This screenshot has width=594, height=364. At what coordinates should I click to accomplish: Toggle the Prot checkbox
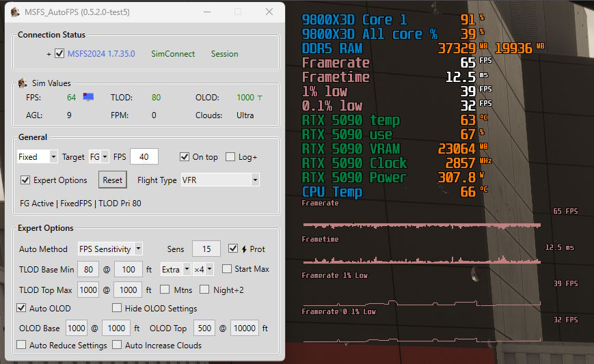pos(233,249)
